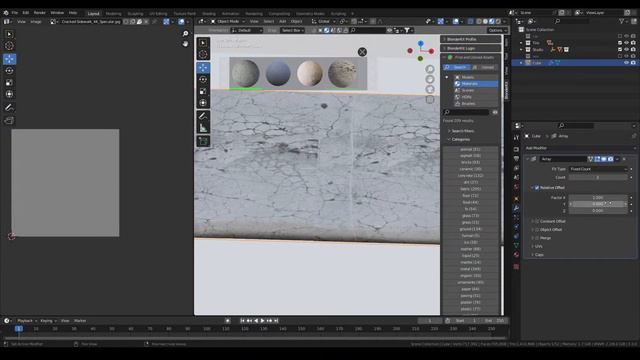Expand the BlenderKit Profile panel

click(x=471, y=39)
